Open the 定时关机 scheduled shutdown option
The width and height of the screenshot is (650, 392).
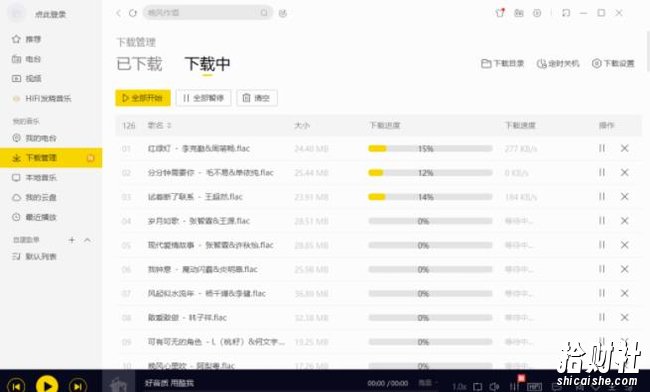pos(558,63)
